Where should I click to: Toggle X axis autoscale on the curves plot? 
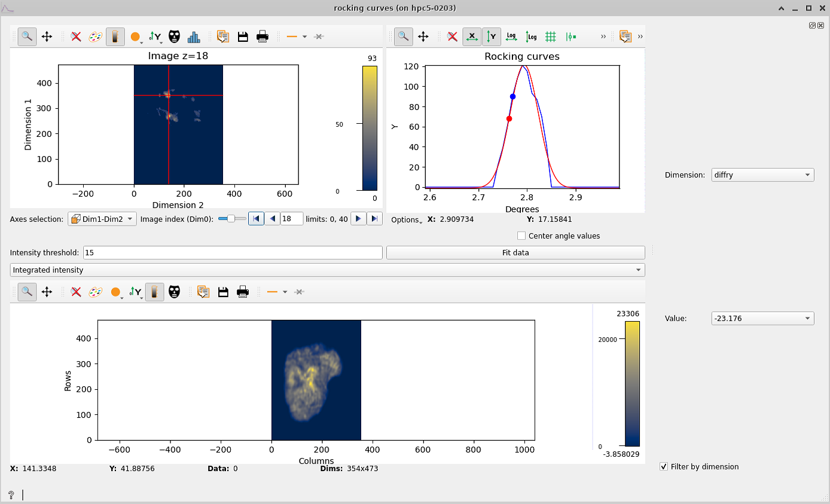(472, 36)
